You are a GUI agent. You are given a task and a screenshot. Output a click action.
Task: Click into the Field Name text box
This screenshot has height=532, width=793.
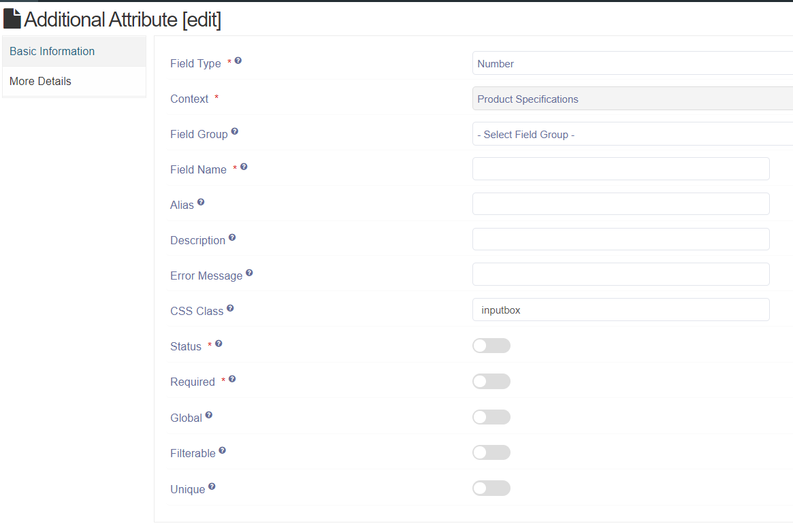pyautogui.click(x=620, y=169)
